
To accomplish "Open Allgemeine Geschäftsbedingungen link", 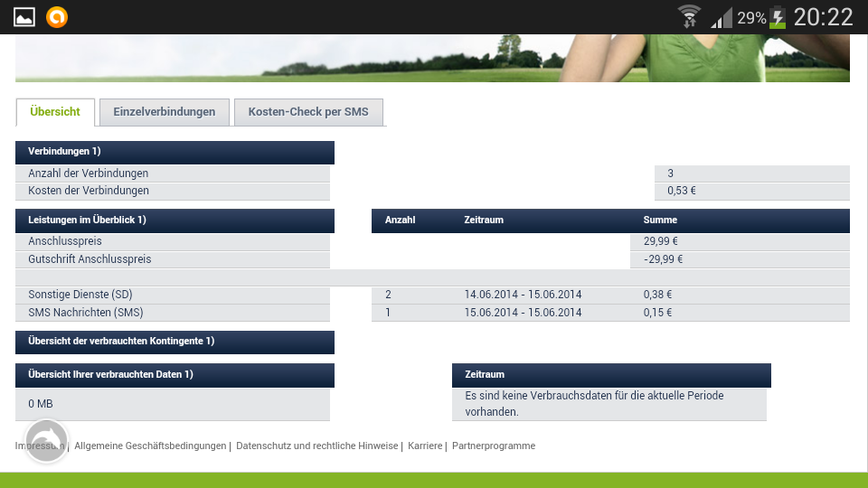I will pos(150,446).
